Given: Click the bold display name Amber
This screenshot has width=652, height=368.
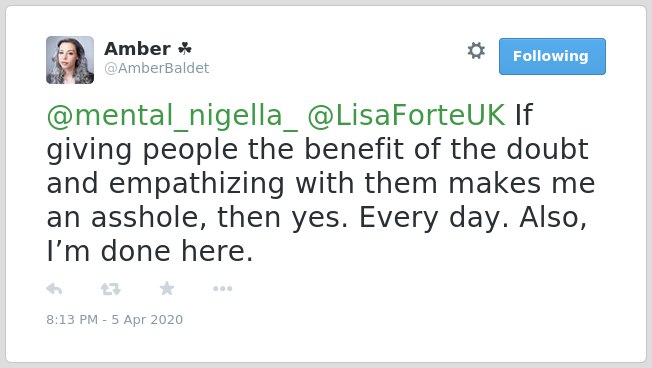Looking at the screenshot, I should pyautogui.click(x=137, y=49).
